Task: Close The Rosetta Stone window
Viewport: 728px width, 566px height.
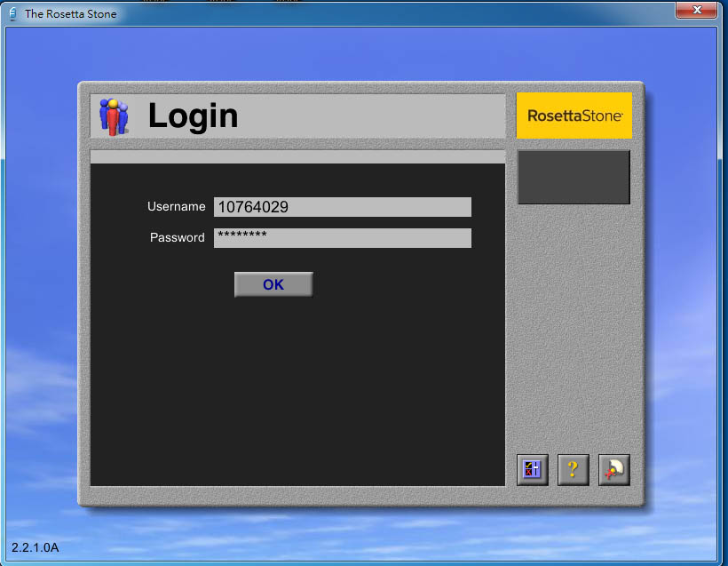Action: 696,9
